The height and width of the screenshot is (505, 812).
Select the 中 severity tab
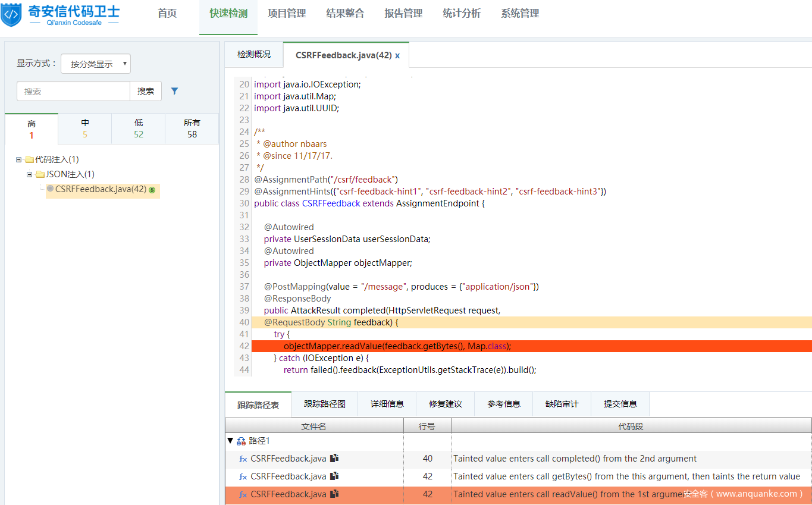tap(85, 128)
